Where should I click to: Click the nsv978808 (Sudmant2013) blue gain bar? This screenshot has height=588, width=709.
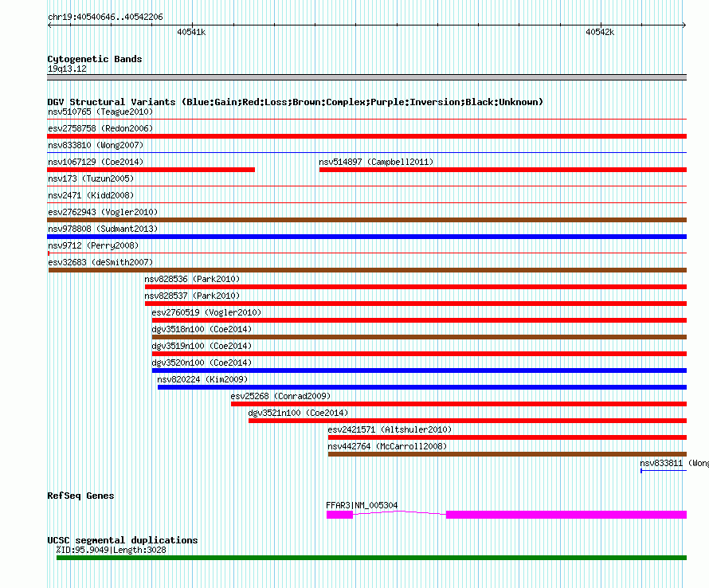click(x=366, y=237)
